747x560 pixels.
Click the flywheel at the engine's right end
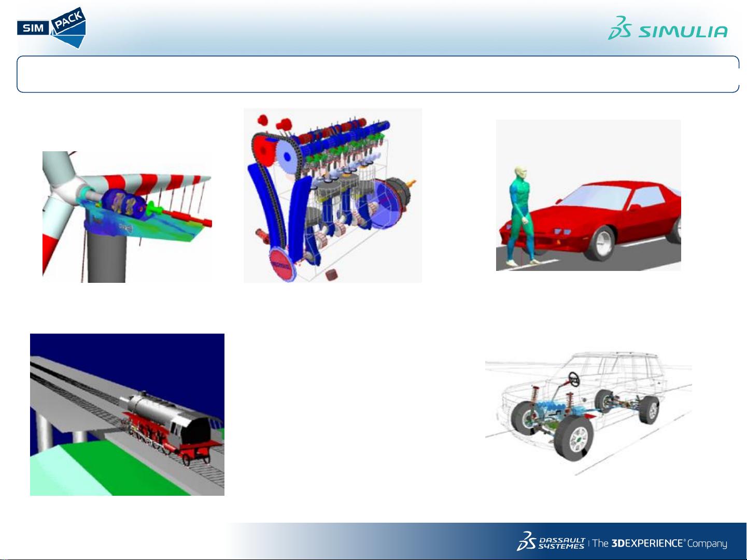click(x=400, y=193)
